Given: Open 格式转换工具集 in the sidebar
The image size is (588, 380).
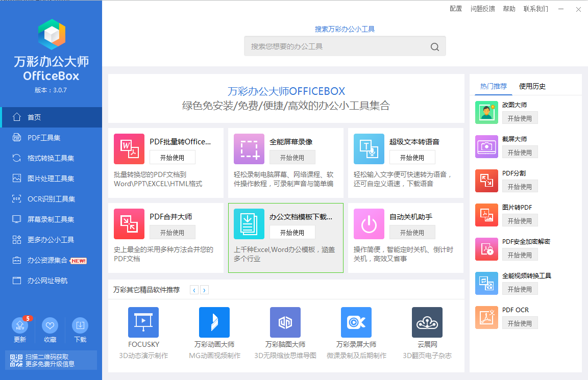Looking at the screenshot, I should (x=51, y=158).
